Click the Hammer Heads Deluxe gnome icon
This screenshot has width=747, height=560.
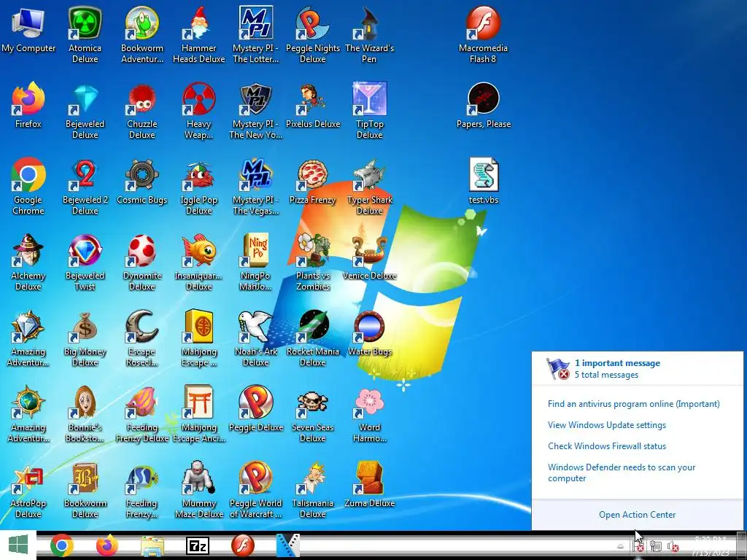199,23
